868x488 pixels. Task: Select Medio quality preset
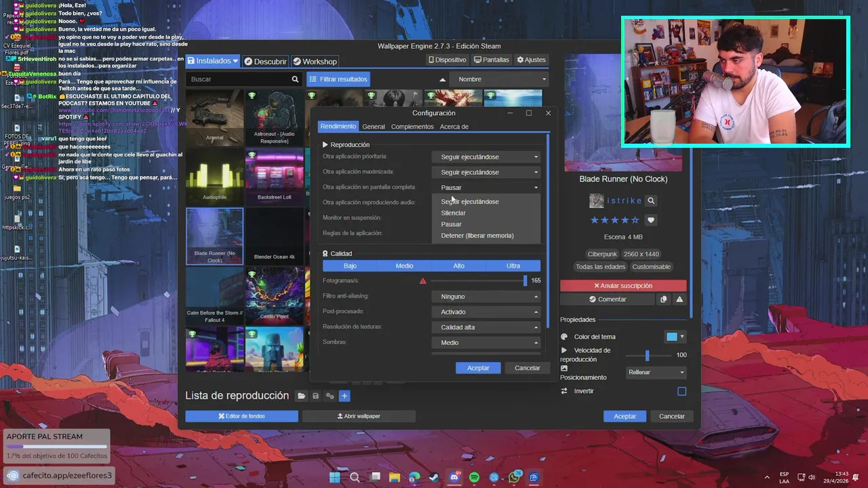(404, 266)
